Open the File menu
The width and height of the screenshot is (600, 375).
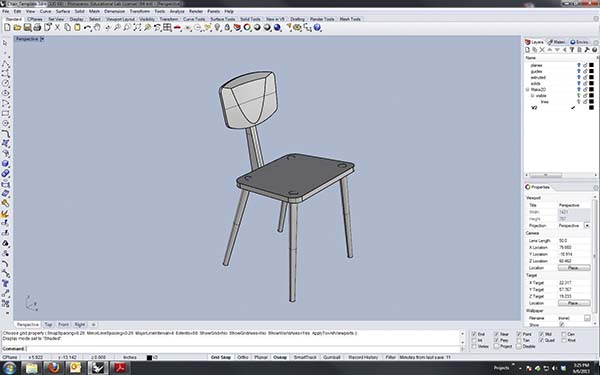coord(6,11)
